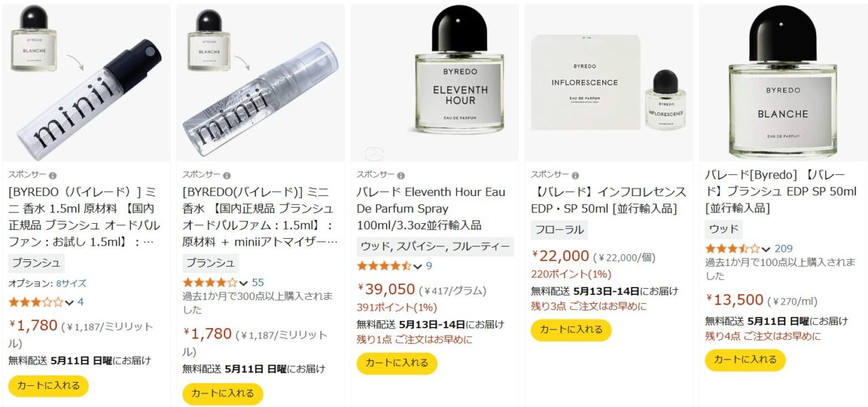Add first mini perfume to cart
The width and height of the screenshot is (868, 407).
pos(49,386)
